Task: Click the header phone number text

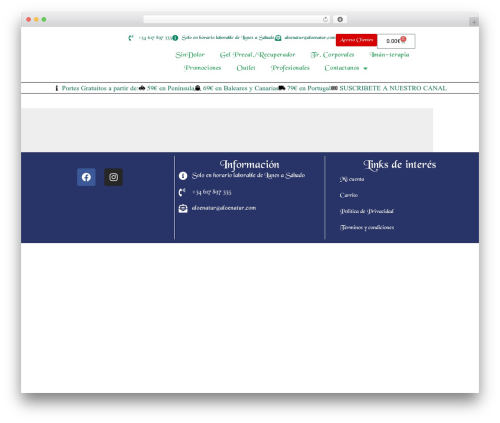Action: click(155, 38)
